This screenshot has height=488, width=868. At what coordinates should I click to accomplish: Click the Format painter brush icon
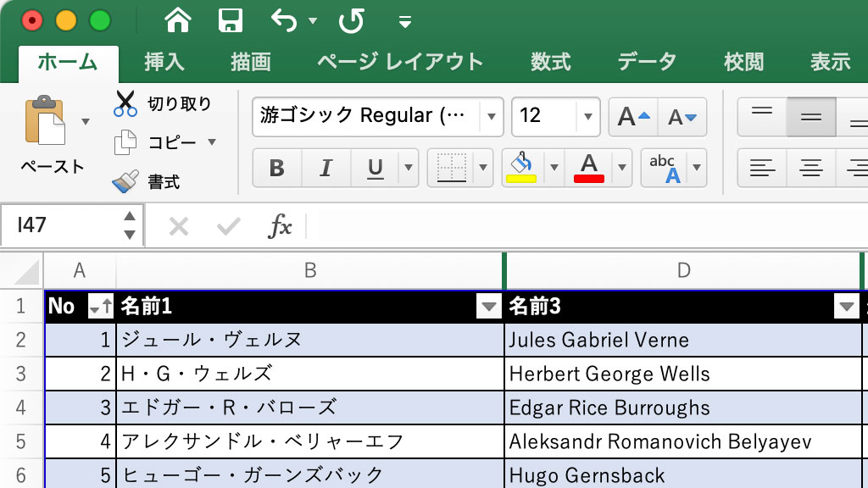click(125, 181)
